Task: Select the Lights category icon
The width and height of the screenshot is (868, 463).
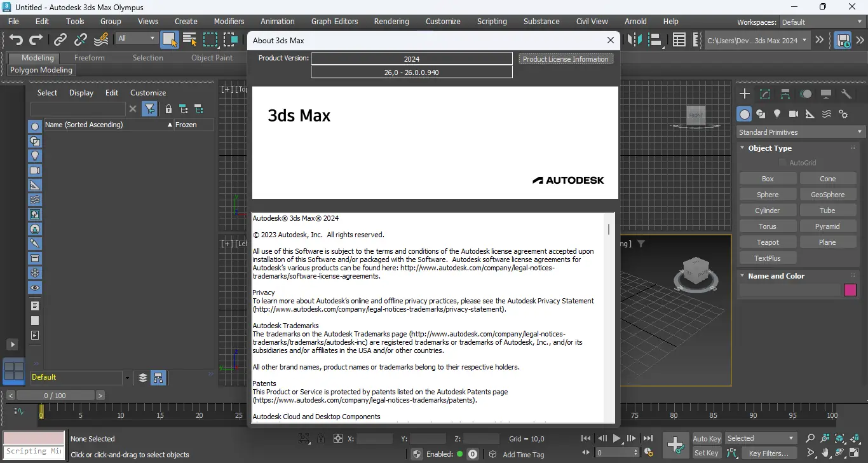Action: pos(777,114)
